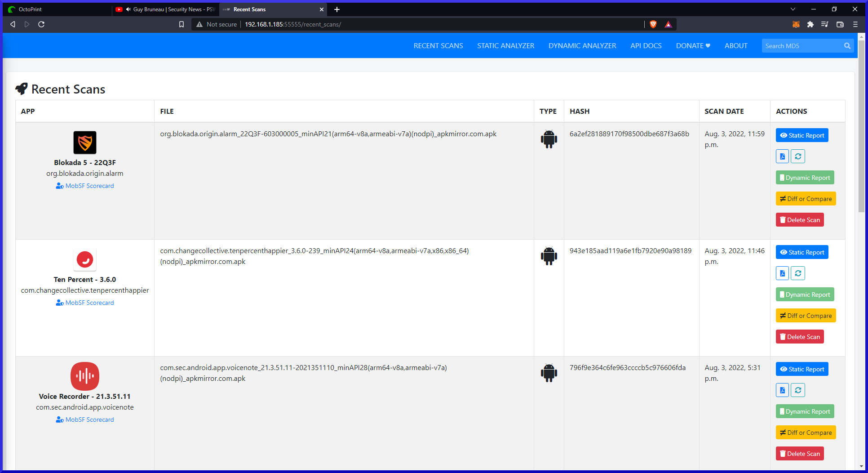Delete the Ten Percent scan
The height and width of the screenshot is (473, 868).
click(x=800, y=337)
